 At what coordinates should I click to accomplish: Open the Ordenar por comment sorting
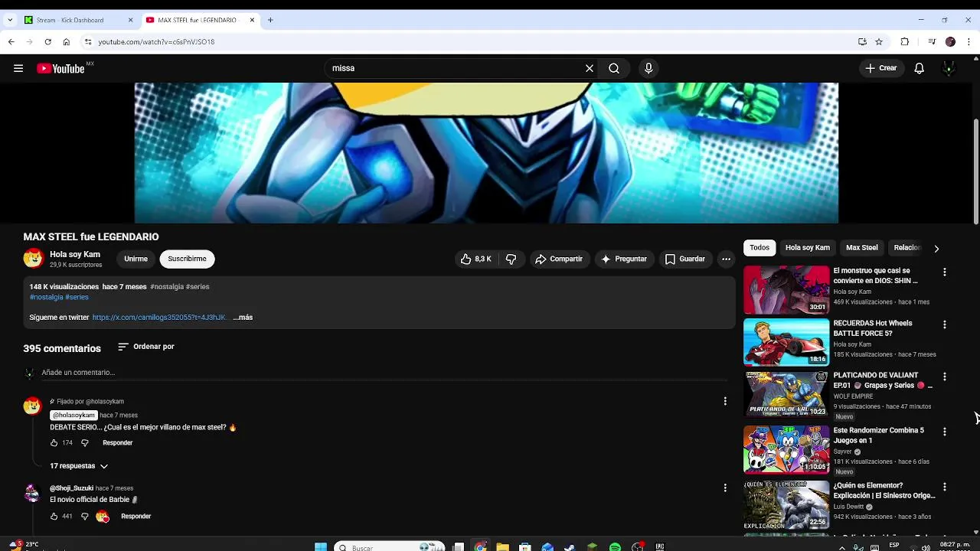click(x=146, y=347)
